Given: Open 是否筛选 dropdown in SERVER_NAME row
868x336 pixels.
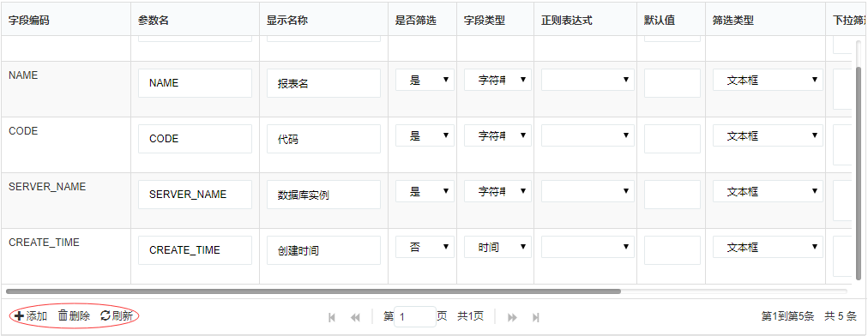Looking at the screenshot, I should [x=425, y=191].
